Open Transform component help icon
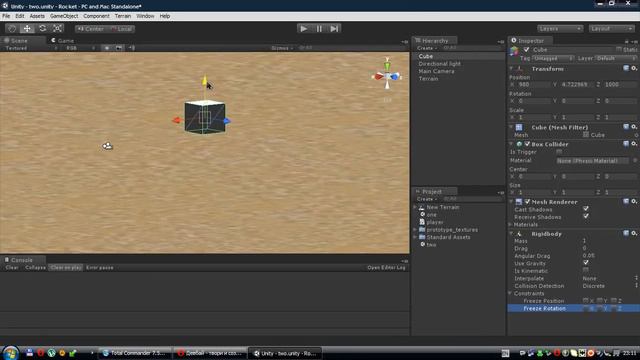The height and width of the screenshot is (360, 640). coord(626,68)
